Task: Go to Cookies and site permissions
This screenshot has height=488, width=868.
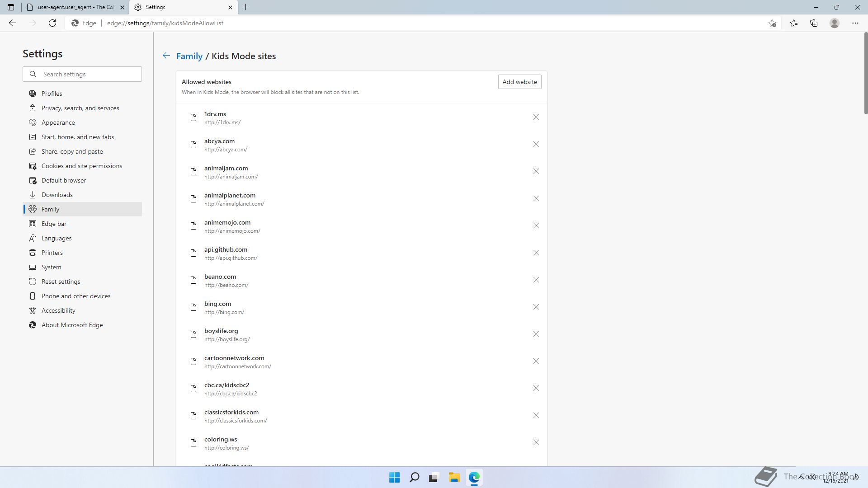Action: point(81,166)
